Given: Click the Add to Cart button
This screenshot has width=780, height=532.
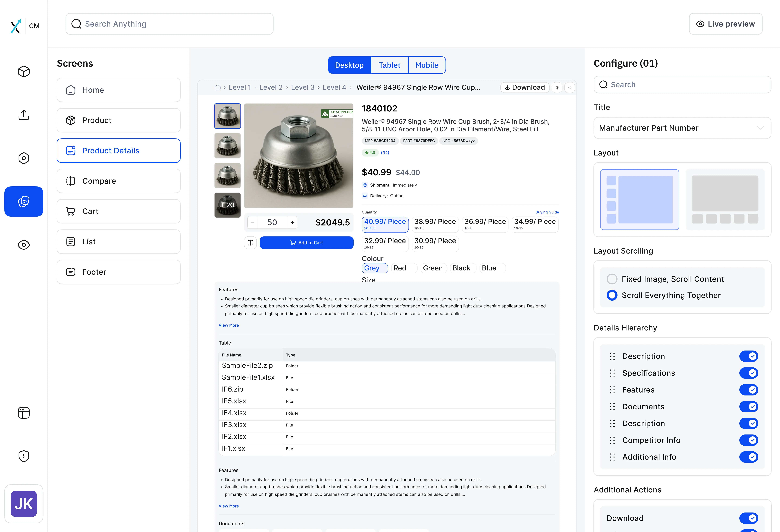Looking at the screenshot, I should click(x=306, y=243).
